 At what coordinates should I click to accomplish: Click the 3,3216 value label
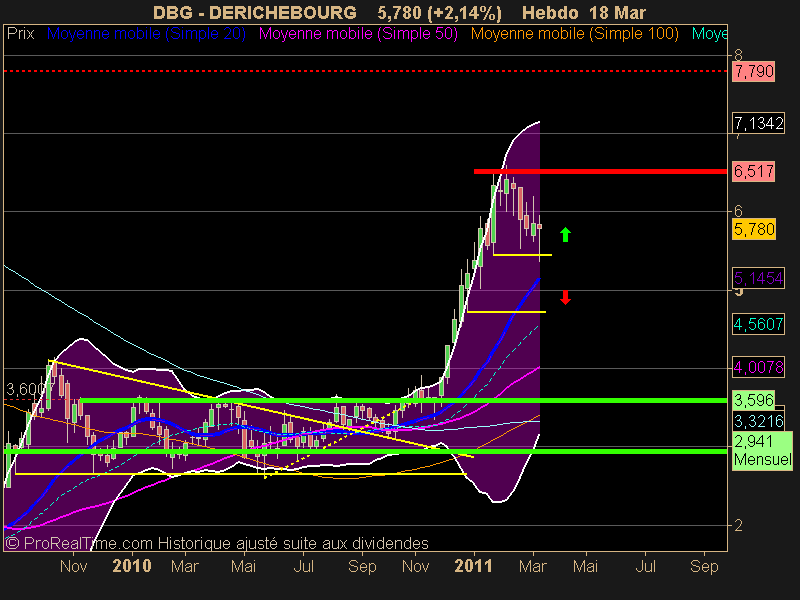(758, 421)
